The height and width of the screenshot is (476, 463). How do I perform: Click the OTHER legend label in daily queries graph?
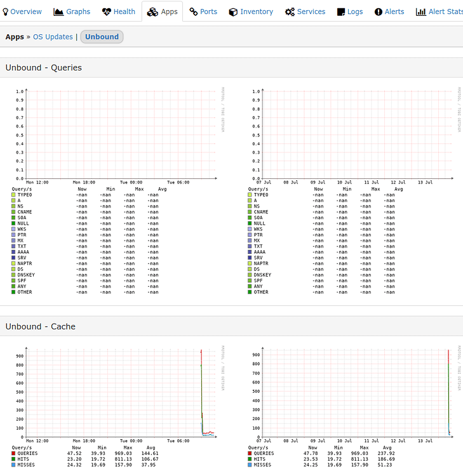point(25,292)
